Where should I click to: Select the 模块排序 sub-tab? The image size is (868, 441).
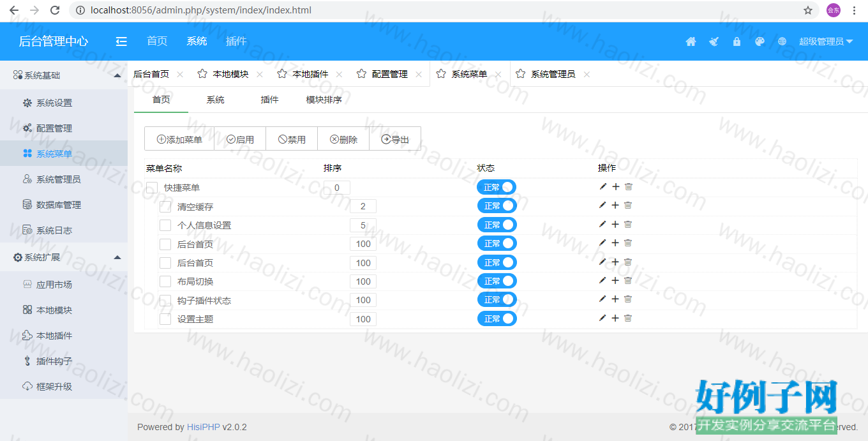(x=324, y=100)
